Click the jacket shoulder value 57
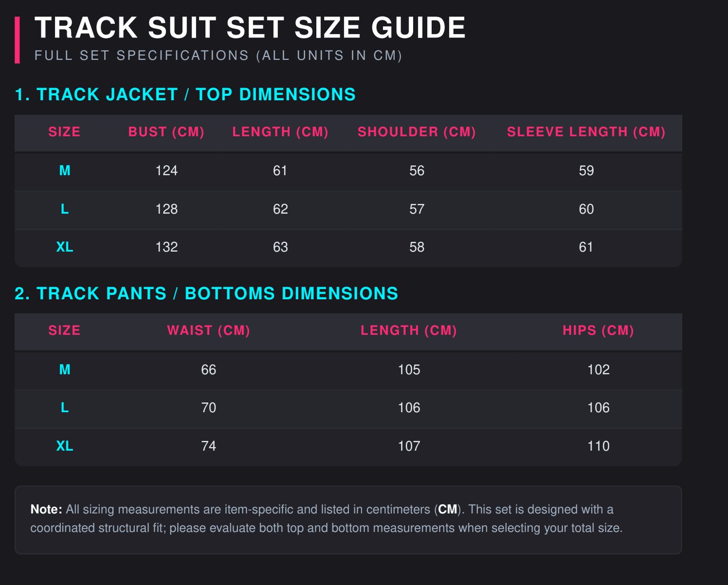728x585 pixels. [417, 209]
